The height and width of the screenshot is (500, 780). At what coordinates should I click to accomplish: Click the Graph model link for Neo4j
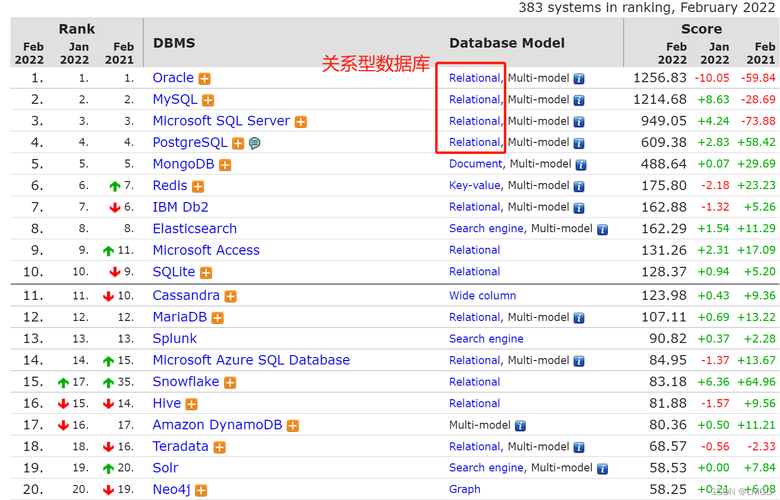(465, 490)
